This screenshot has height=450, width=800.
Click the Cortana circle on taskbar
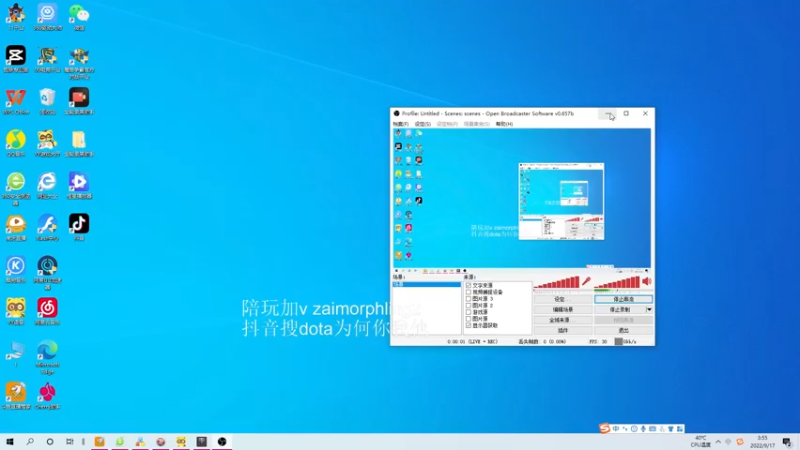[x=49, y=441]
